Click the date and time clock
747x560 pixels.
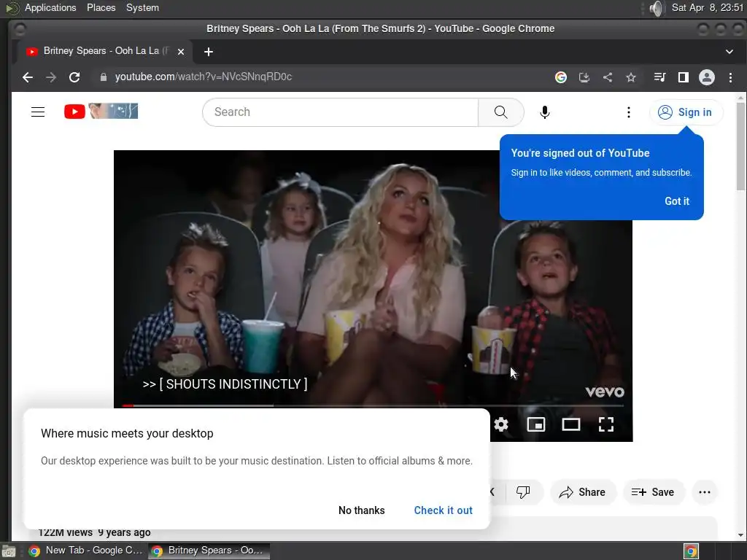coord(708,7)
